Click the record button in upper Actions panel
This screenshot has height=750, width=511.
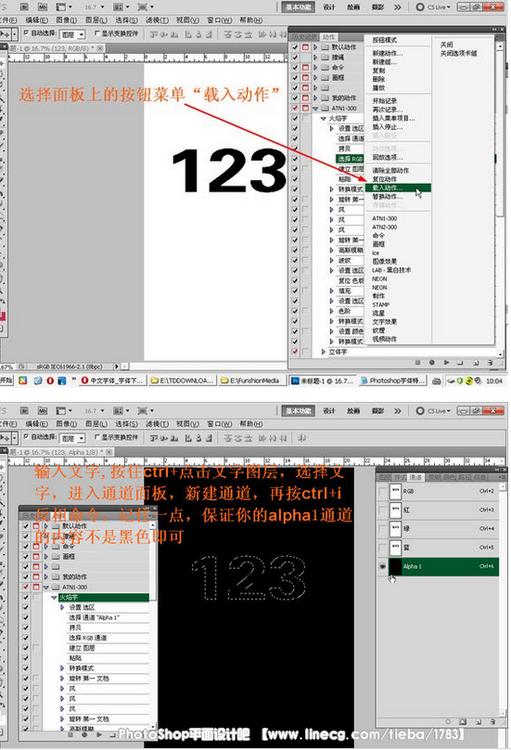point(432,363)
